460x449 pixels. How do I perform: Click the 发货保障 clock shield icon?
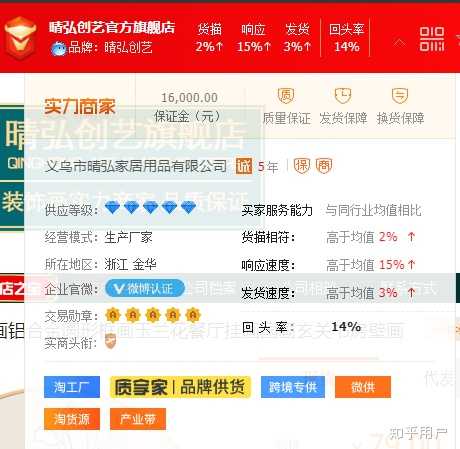(x=343, y=96)
